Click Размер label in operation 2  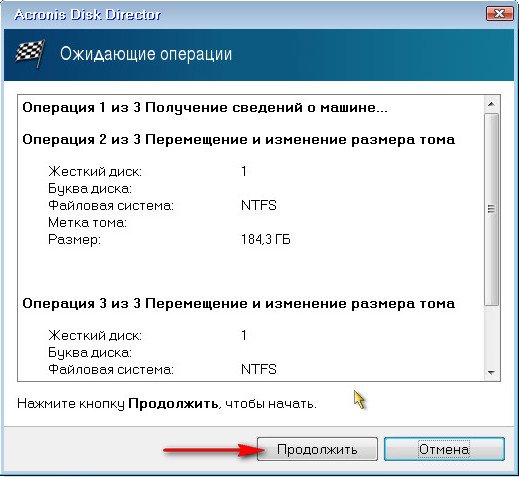(x=74, y=240)
